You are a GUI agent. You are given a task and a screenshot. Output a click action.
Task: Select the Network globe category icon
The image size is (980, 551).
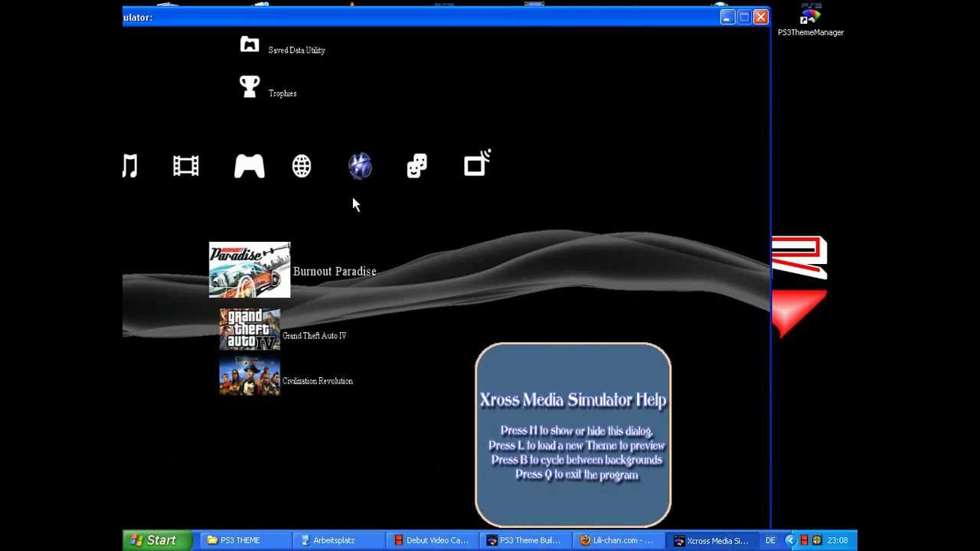[x=302, y=166]
